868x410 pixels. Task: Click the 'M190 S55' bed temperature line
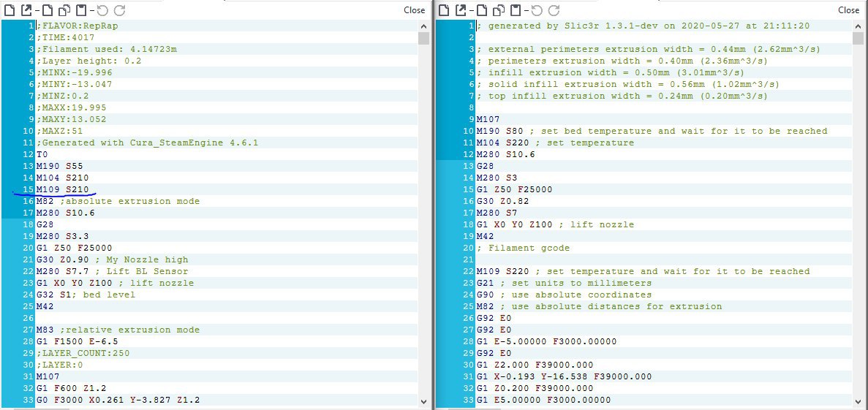pyautogui.click(x=60, y=166)
